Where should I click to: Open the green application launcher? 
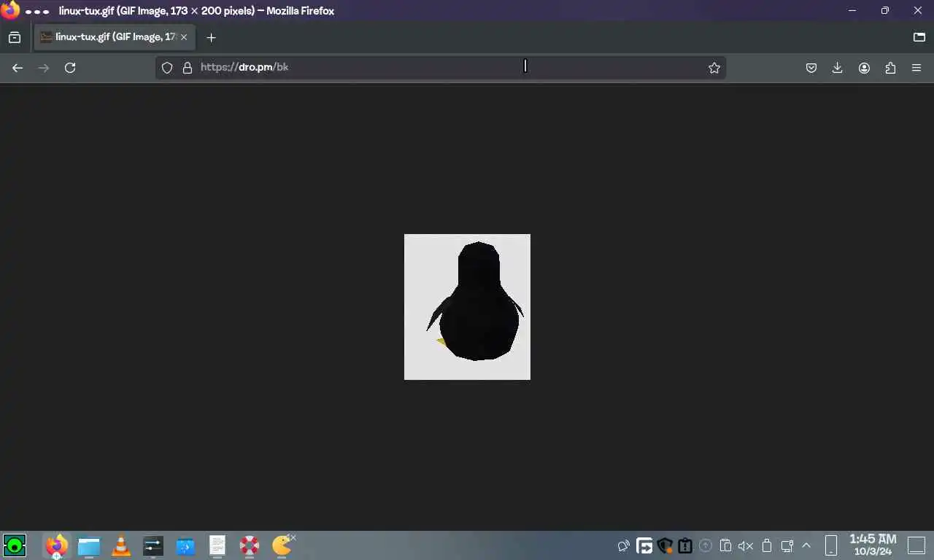15,545
